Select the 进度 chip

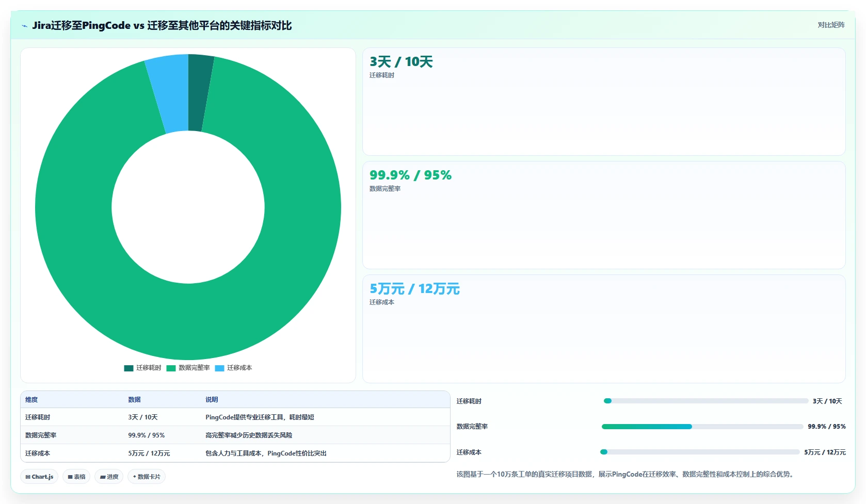[109, 477]
